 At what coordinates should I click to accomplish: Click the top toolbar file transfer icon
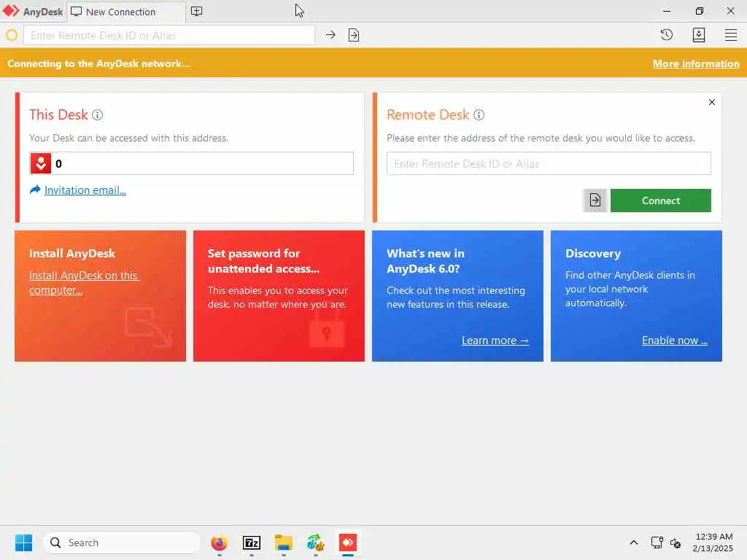[354, 35]
